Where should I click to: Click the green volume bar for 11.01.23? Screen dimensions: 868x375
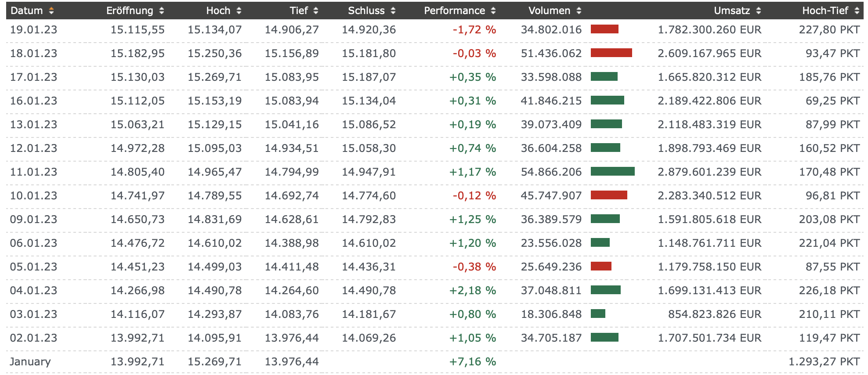click(612, 172)
